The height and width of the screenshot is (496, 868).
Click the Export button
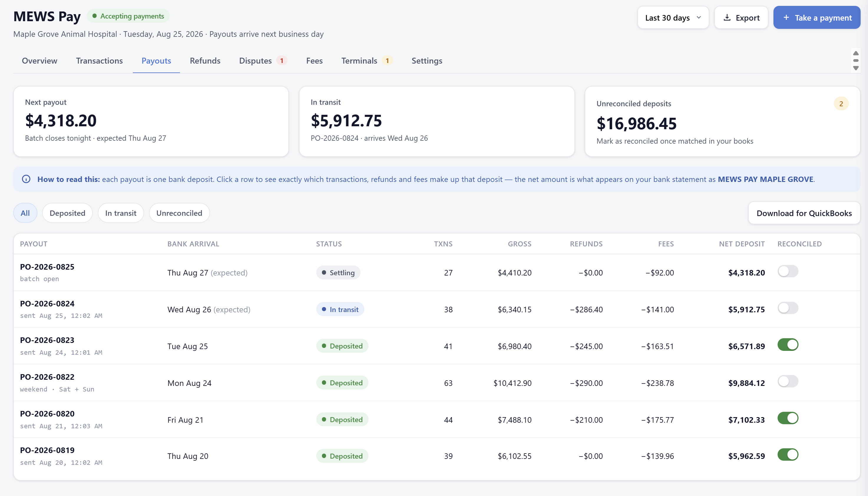741,17
